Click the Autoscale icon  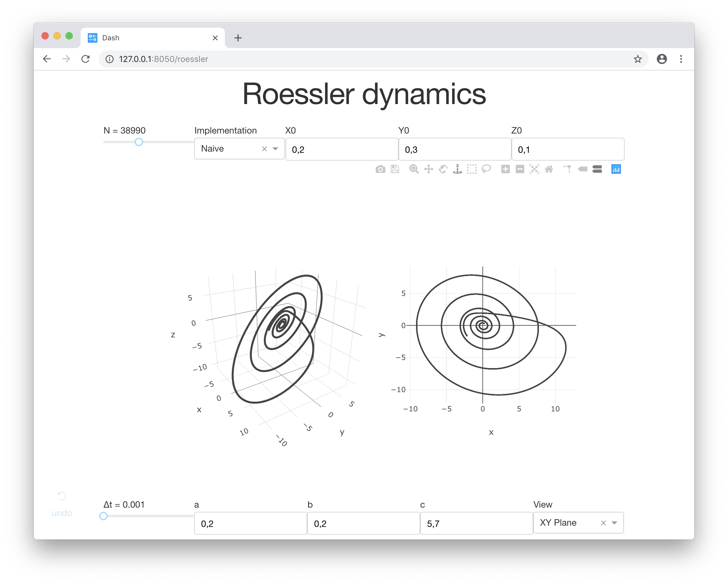[x=534, y=169]
